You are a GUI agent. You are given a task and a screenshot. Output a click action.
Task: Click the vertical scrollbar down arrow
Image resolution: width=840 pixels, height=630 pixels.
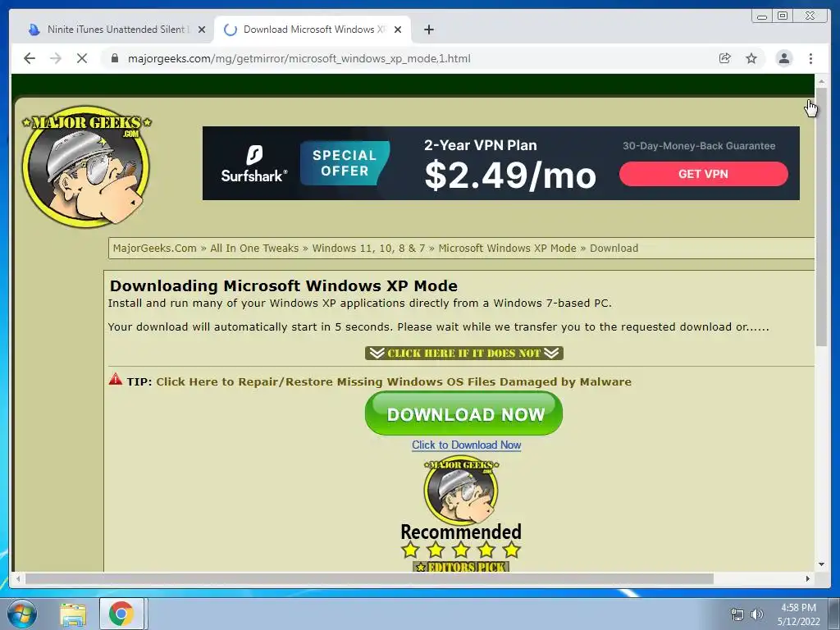(x=821, y=564)
